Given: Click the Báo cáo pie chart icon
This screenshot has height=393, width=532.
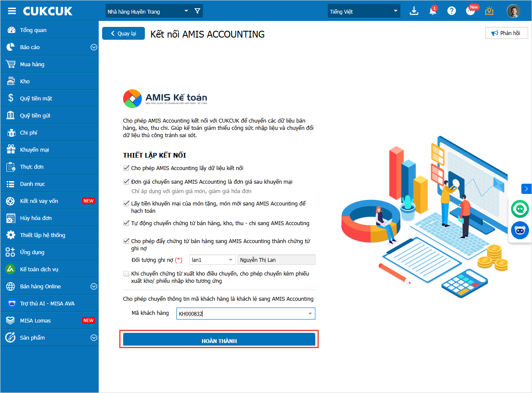Looking at the screenshot, I should [x=11, y=47].
